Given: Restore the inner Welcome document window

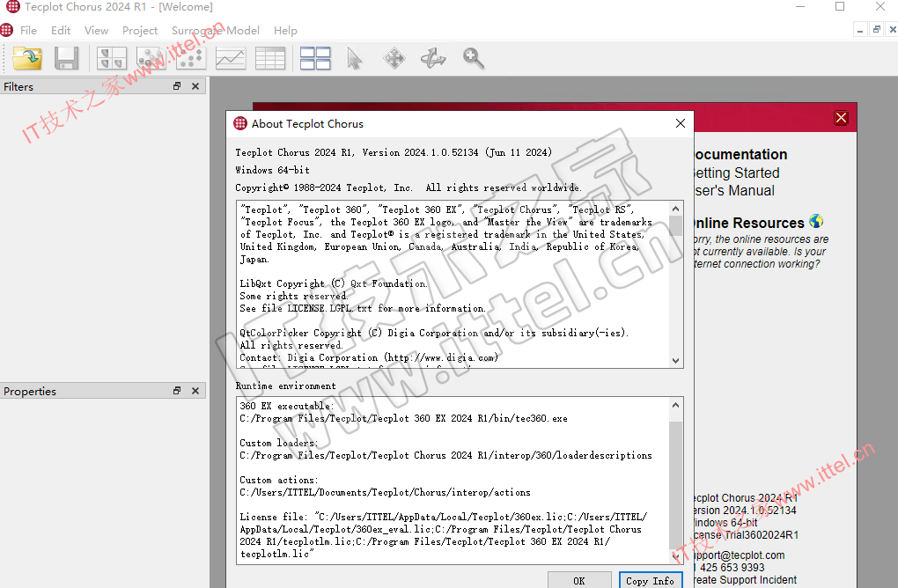Looking at the screenshot, I should click(x=876, y=30).
